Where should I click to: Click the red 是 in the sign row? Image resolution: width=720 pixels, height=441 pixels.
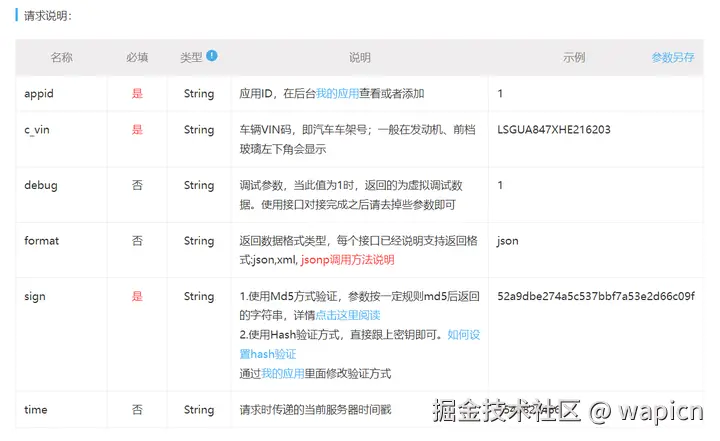(x=137, y=296)
